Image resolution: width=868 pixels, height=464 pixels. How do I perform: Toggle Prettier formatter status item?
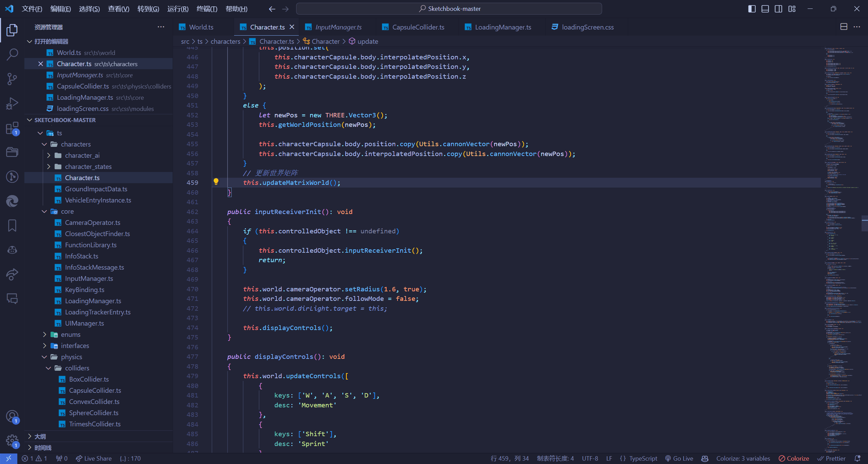tap(831, 458)
